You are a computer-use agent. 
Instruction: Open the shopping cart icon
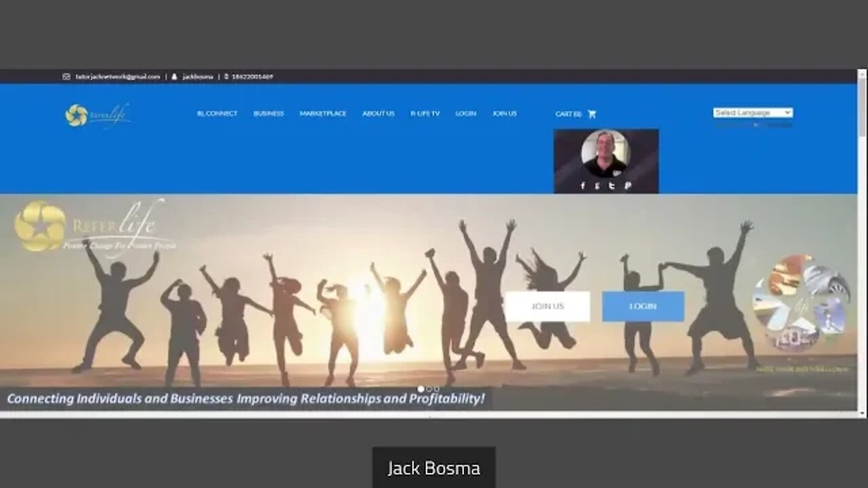(592, 114)
